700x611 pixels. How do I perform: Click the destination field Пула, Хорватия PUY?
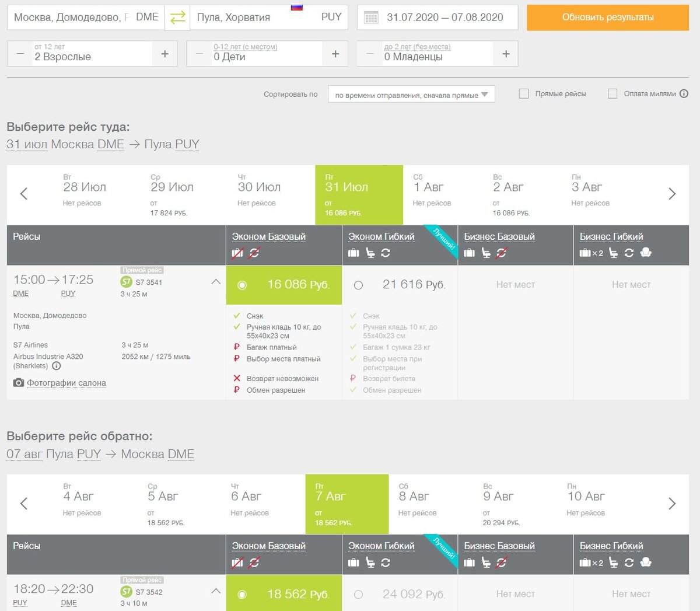(x=269, y=18)
